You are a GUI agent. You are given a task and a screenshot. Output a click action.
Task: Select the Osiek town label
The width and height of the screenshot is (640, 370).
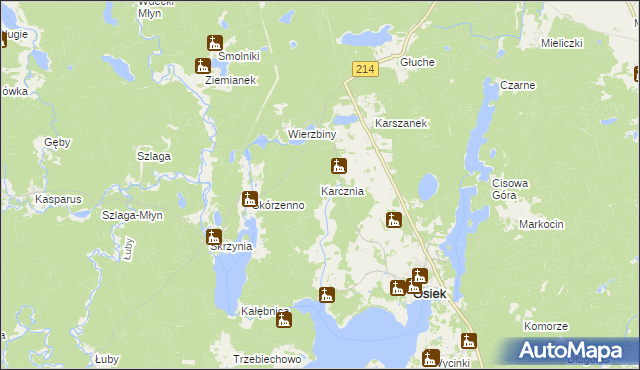point(431,294)
